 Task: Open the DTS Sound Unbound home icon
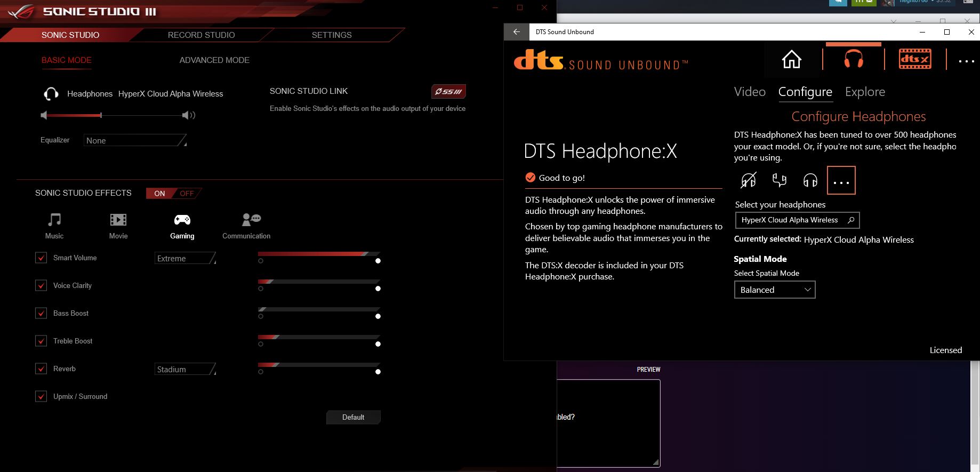click(x=791, y=59)
